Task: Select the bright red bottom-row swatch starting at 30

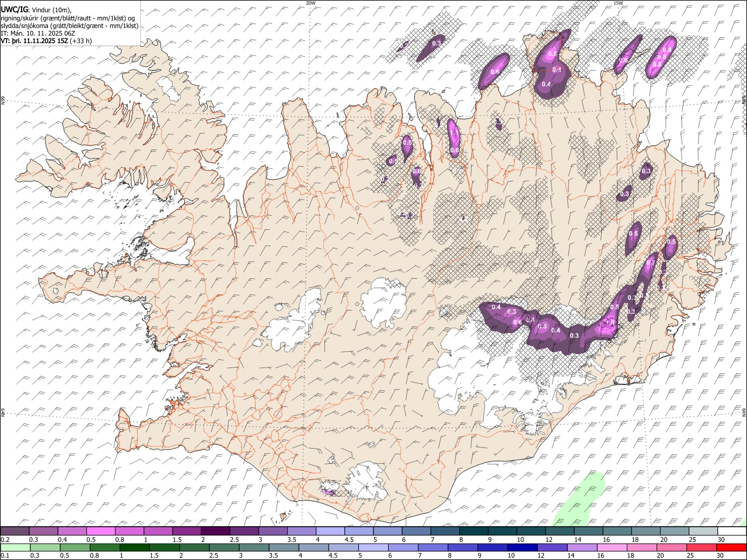Action: point(731,547)
